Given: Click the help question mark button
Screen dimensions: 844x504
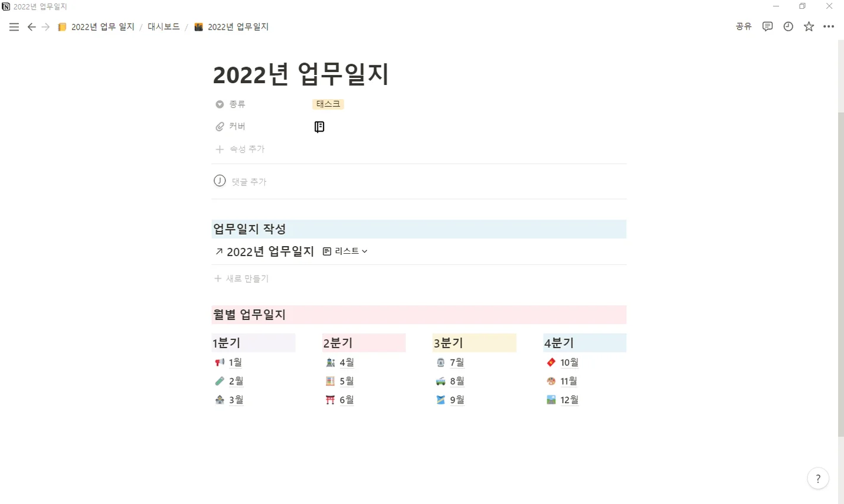Looking at the screenshot, I should point(818,479).
